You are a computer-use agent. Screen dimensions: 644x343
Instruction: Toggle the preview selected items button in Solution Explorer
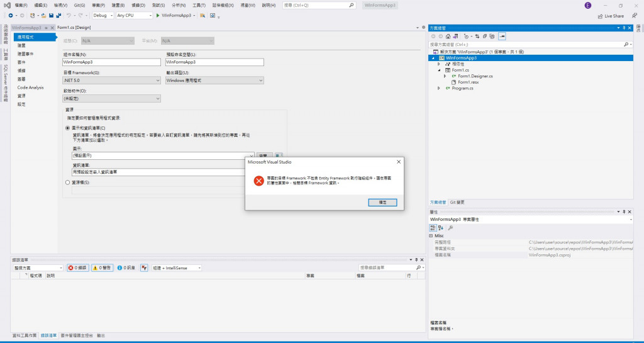pyautogui.click(x=502, y=36)
